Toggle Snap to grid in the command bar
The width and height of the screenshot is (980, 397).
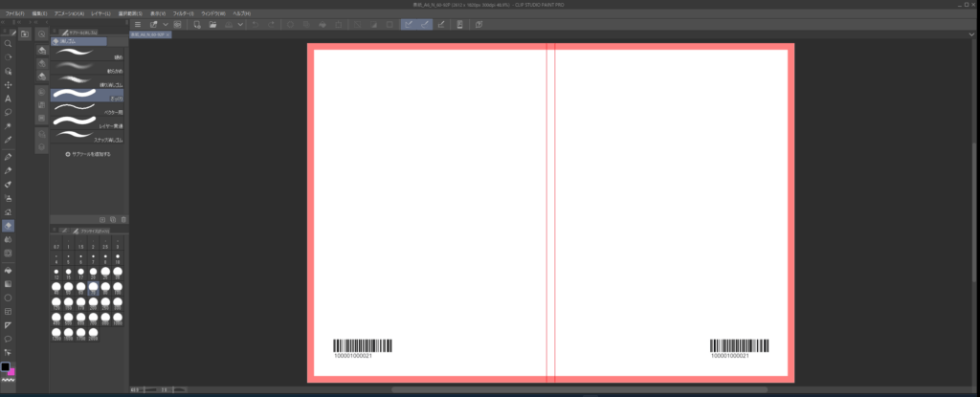[441, 24]
